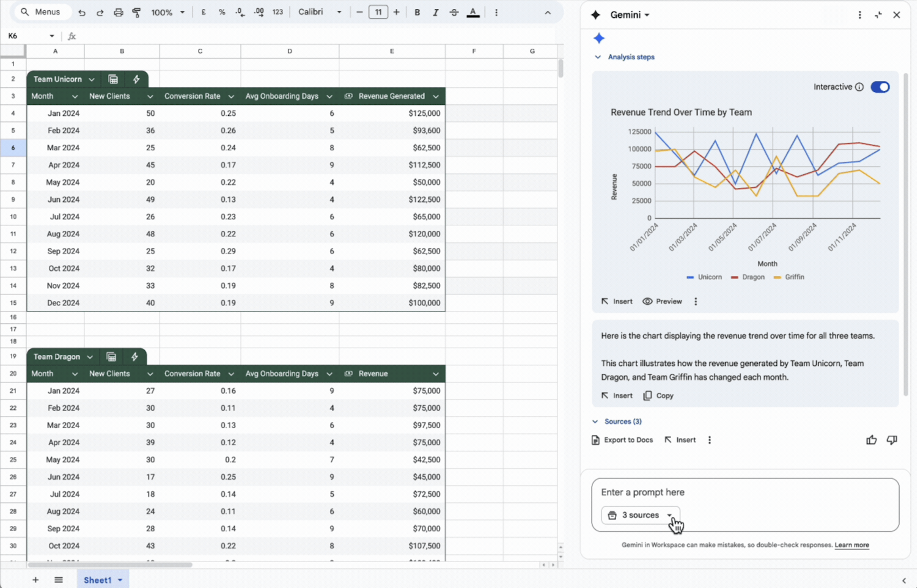Toggle bold formatting

tap(417, 12)
